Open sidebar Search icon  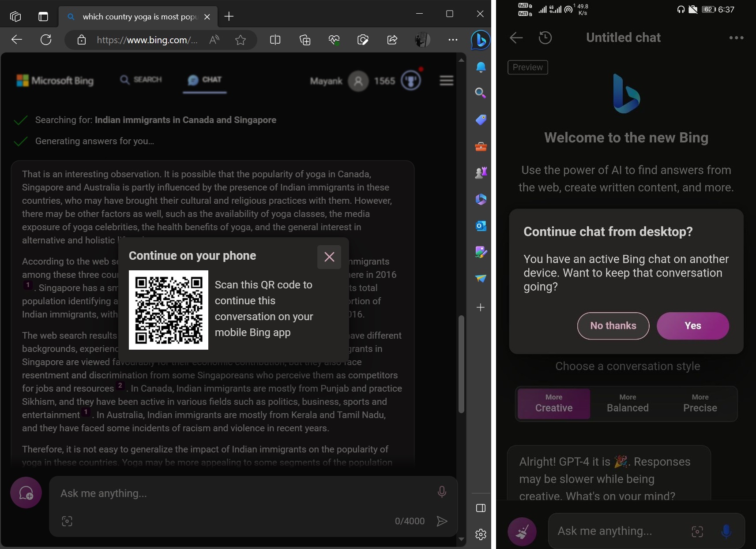coord(481,93)
